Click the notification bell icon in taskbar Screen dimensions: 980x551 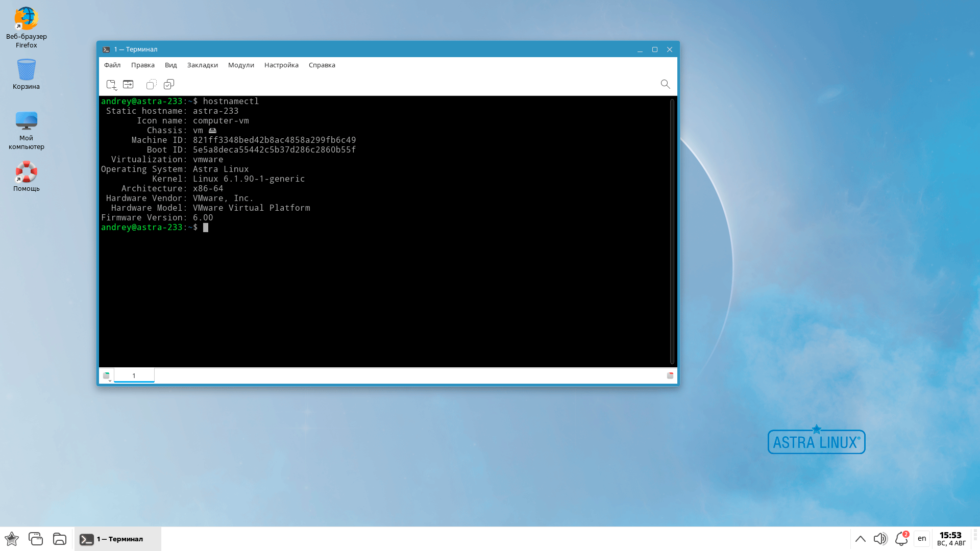point(900,538)
